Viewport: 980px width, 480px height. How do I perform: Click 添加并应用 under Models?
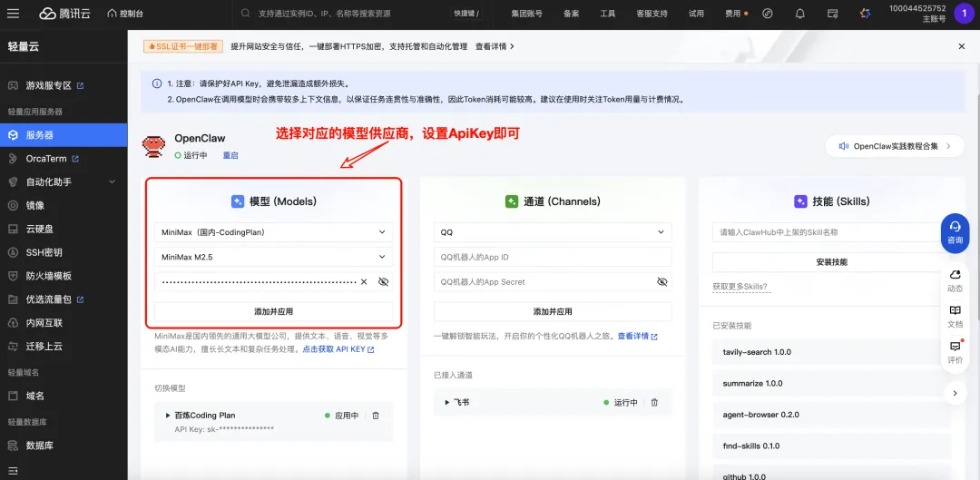[x=274, y=311]
